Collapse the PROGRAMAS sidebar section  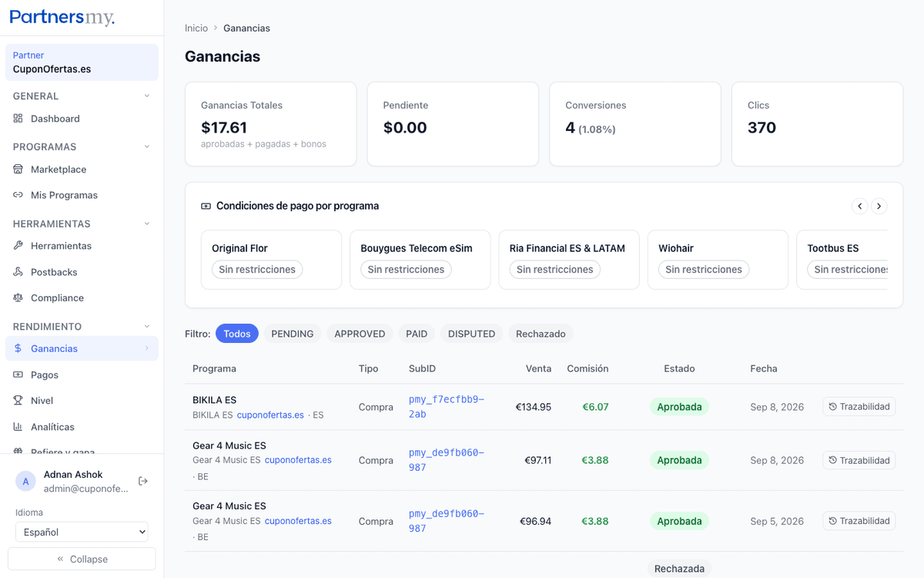coord(147,147)
